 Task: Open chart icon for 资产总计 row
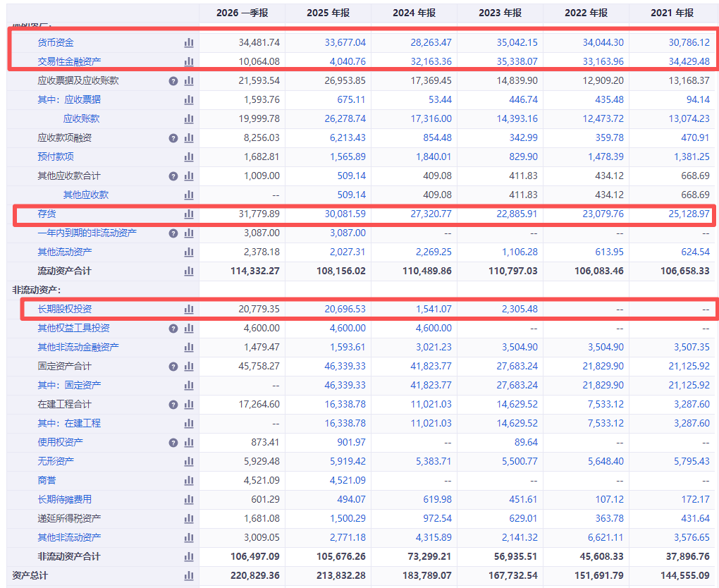188,575
